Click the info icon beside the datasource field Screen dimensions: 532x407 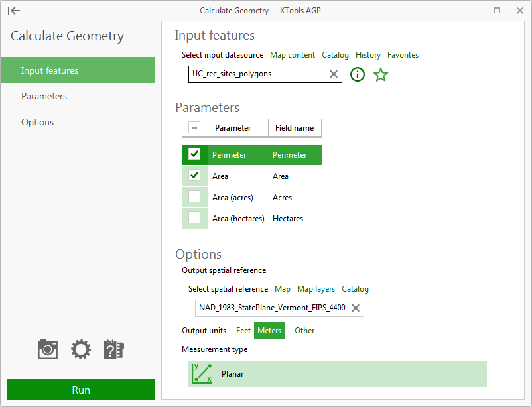[357, 75]
